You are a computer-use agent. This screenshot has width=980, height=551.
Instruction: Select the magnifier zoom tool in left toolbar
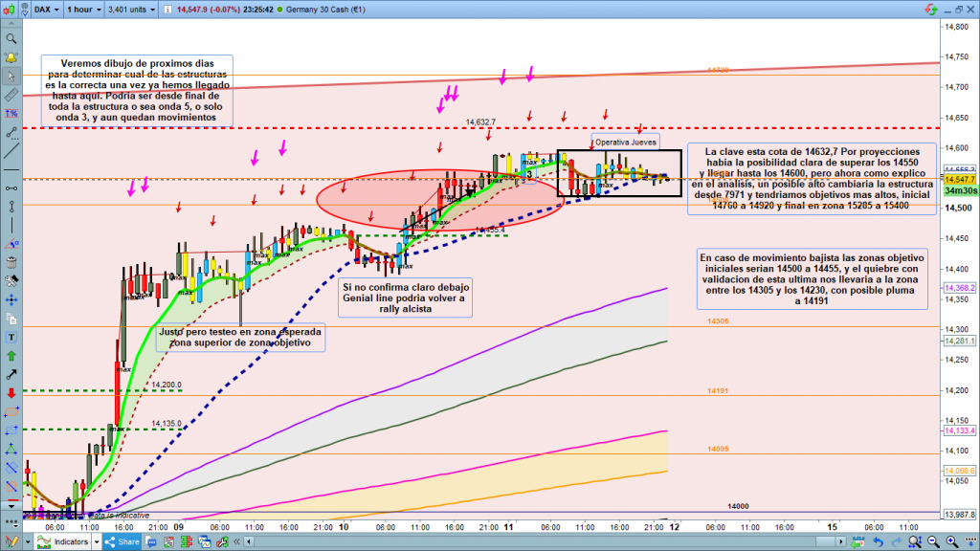pyautogui.click(x=11, y=39)
